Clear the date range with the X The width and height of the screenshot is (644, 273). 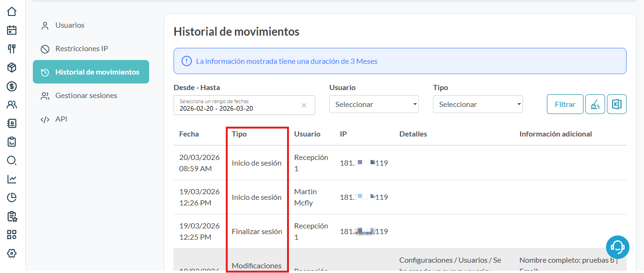click(x=304, y=106)
